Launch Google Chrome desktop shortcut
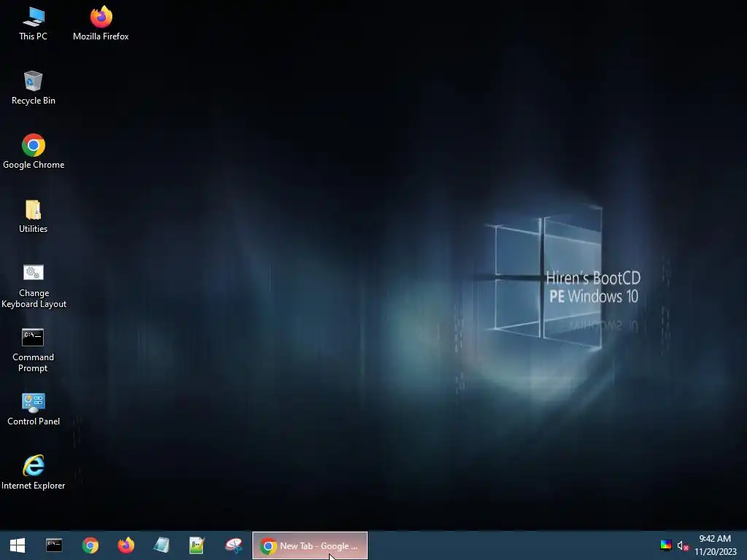Screen dimensions: 747x560 tap(34, 152)
